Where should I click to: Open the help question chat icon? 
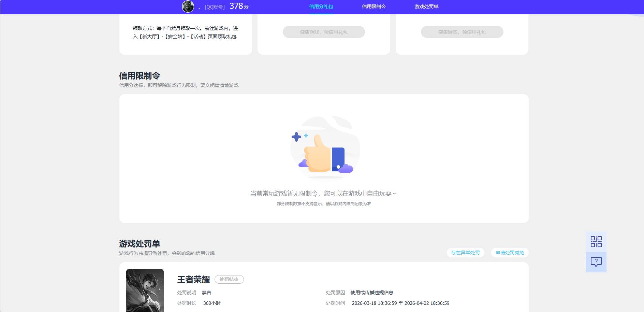(x=596, y=262)
